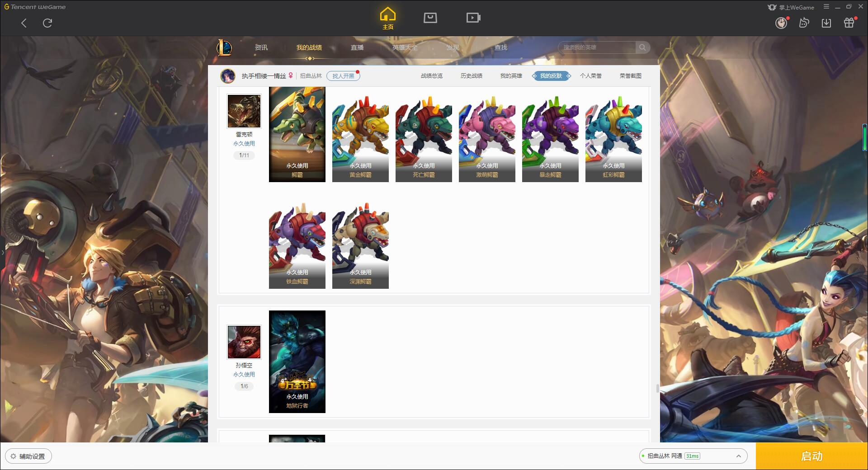
Task: Switch to the 资讯 tab
Action: pos(261,47)
